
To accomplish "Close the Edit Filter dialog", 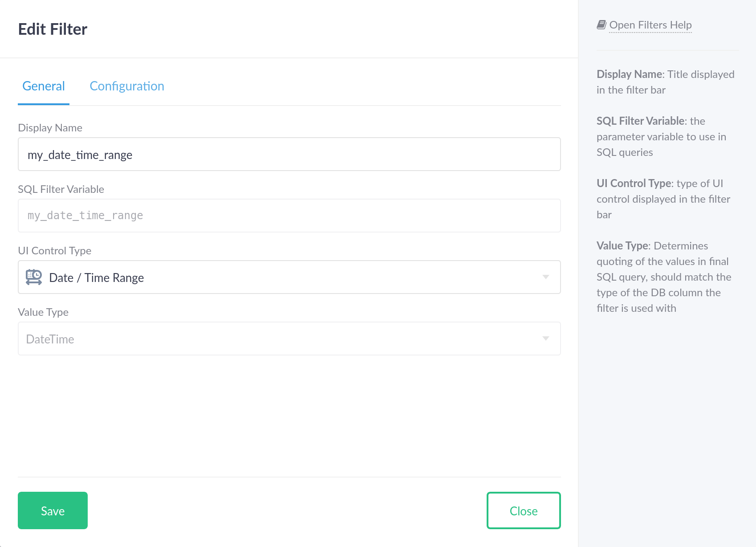I will tap(524, 510).
